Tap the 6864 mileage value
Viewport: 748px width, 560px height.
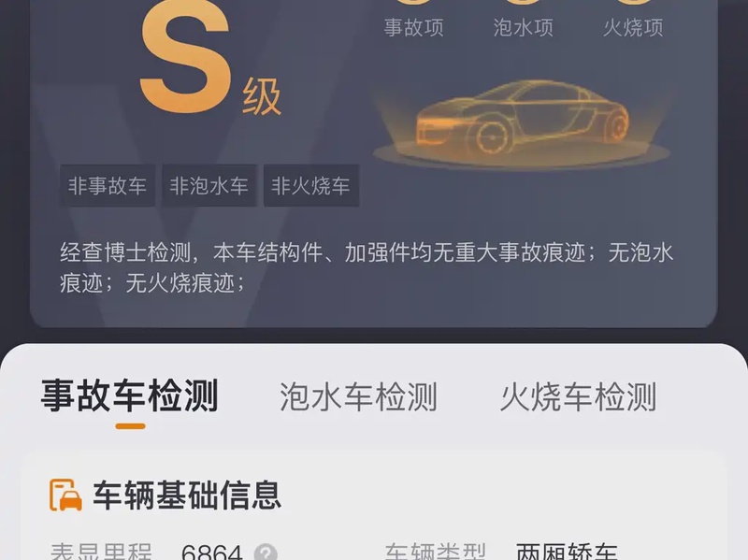(x=212, y=553)
